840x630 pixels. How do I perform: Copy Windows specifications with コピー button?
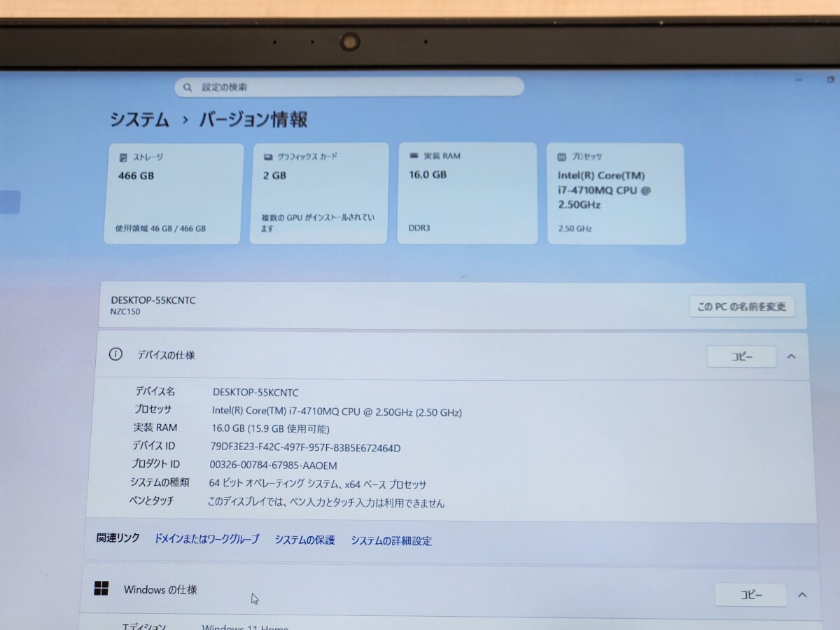click(x=750, y=594)
